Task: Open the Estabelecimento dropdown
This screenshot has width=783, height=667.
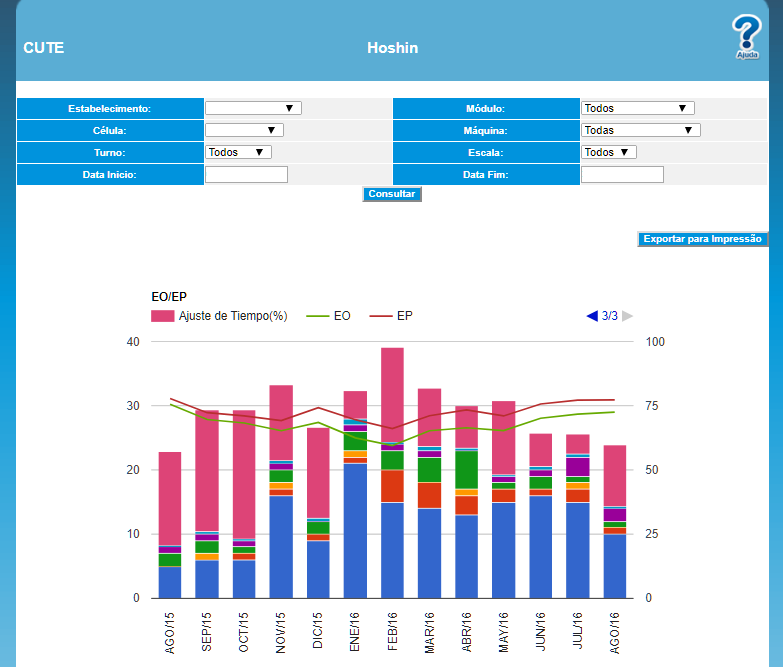Action: tap(253, 108)
